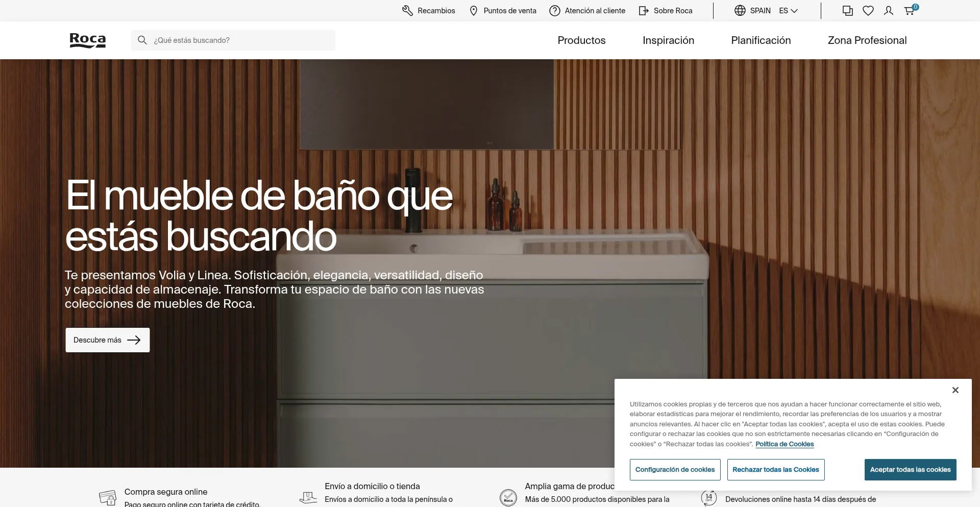Click the hero headline El mueble de baño
980x507 pixels.
[259, 216]
